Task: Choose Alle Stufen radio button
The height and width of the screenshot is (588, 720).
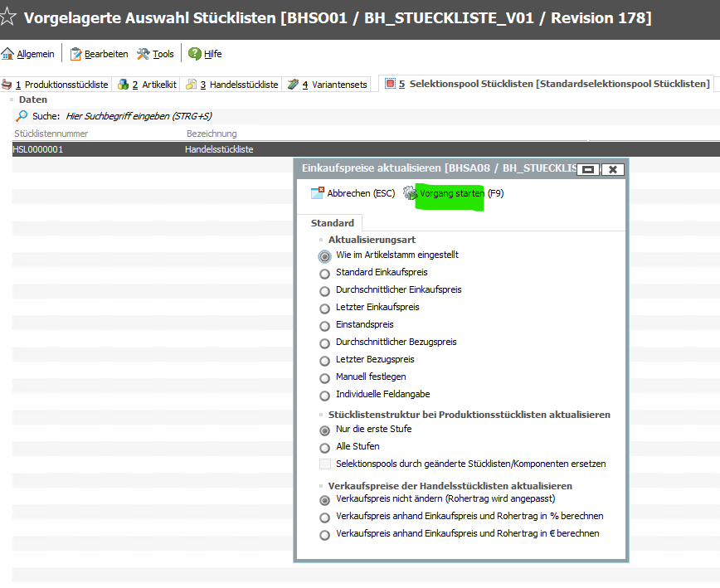Action: (x=324, y=447)
